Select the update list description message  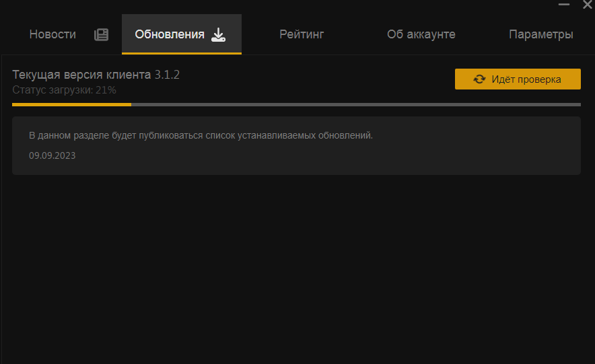[201, 135]
